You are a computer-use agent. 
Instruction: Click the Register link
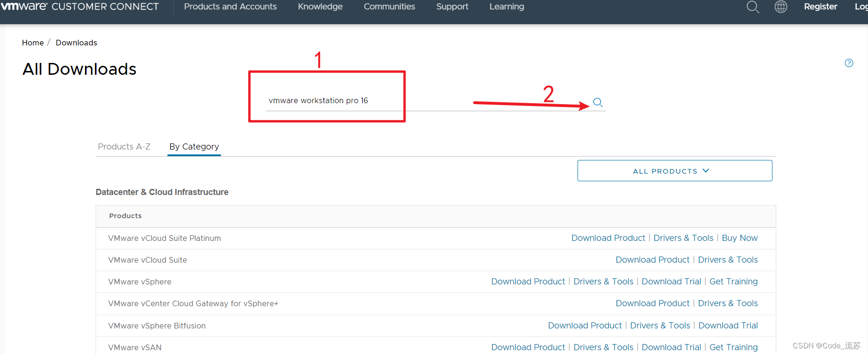(x=821, y=7)
